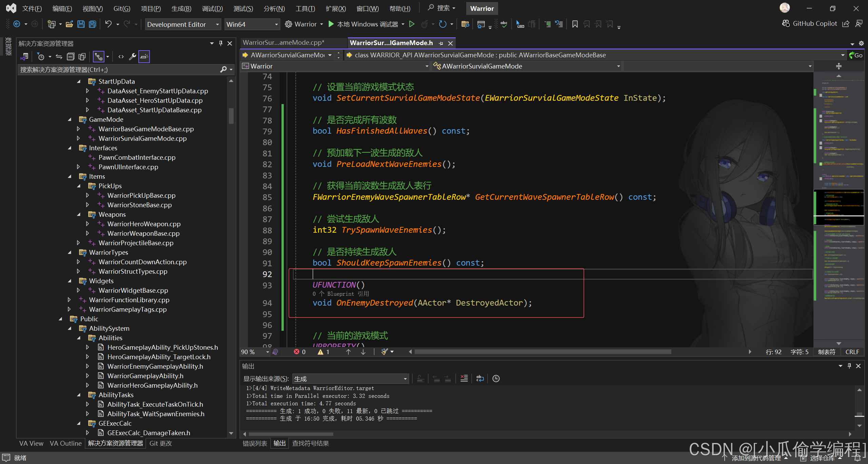
Task: Click the Save All toolbar icon
Action: [92, 24]
